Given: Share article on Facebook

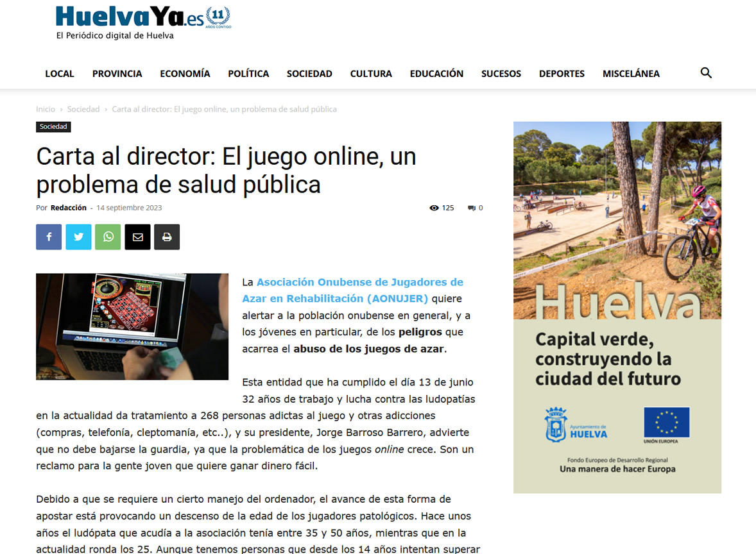Looking at the screenshot, I should (49, 237).
